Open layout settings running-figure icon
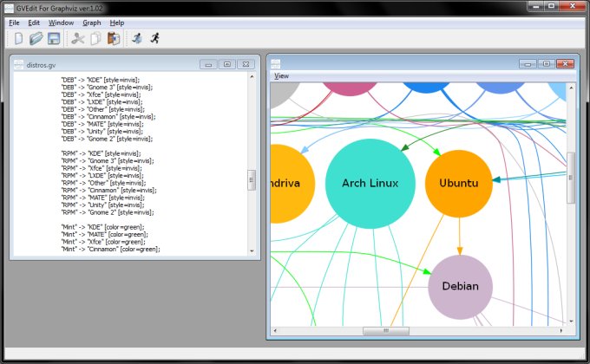 click(137, 38)
